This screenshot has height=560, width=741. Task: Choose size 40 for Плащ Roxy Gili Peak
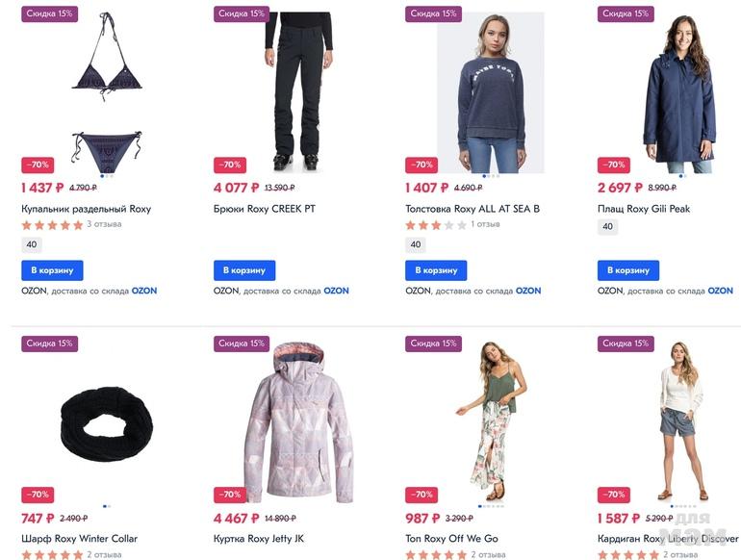pyautogui.click(x=608, y=226)
